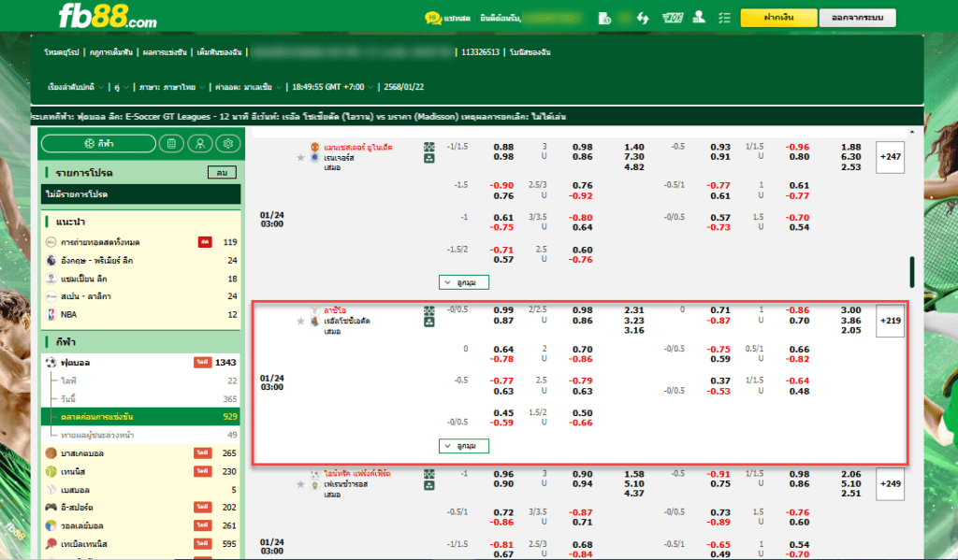This screenshot has width=958, height=560.
Task: Open Eintracht Frankfurt match statistics icon
Action: pos(429,474)
